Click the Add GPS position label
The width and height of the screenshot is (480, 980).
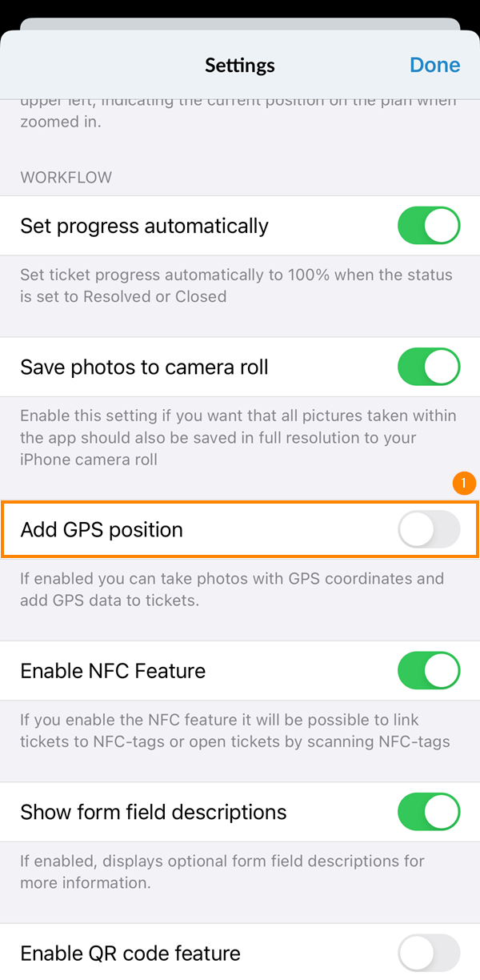pos(102,530)
